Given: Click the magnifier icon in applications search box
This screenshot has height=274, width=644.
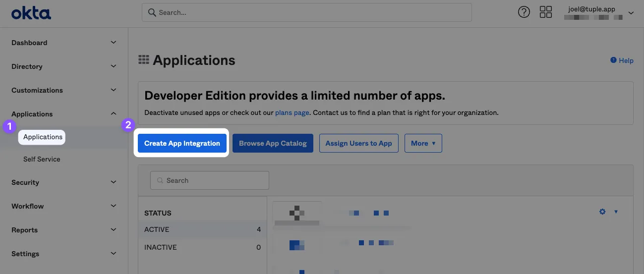Looking at the screenshot, I should coord(160,180).
